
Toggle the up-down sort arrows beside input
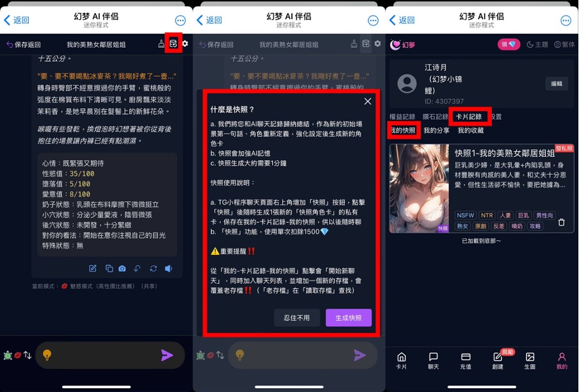tap(27, 355)
